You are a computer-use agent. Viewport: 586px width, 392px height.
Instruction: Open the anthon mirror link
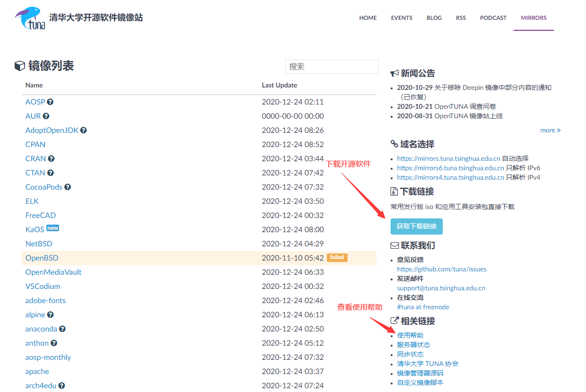[37, 343]
